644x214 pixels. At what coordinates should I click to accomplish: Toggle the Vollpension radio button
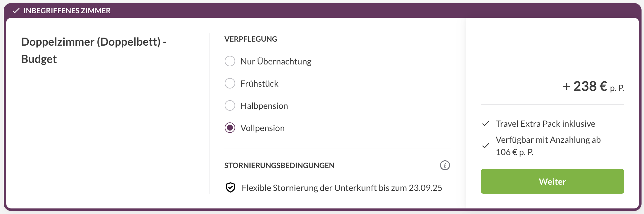point(230,128)
